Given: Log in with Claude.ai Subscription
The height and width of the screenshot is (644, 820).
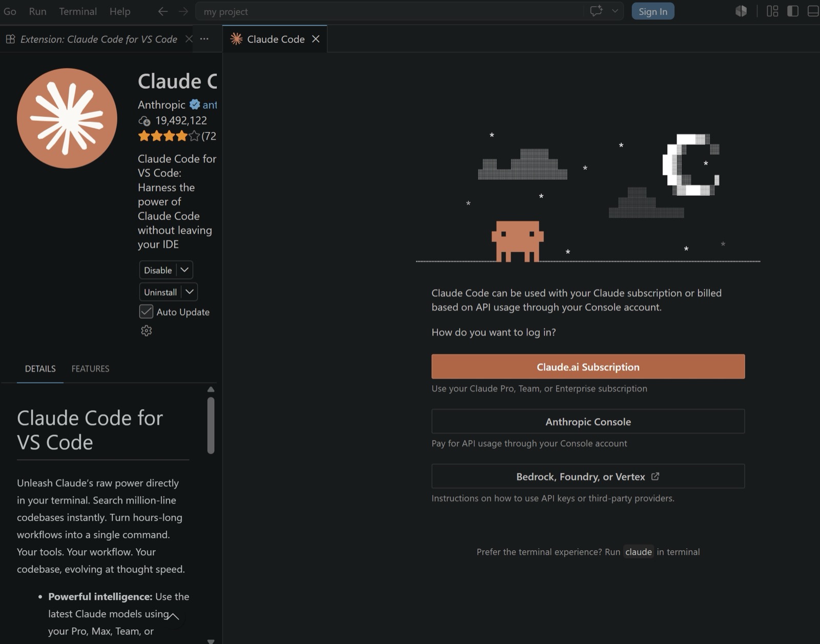Looking at the screenshot, I should [x=588, y=367].
